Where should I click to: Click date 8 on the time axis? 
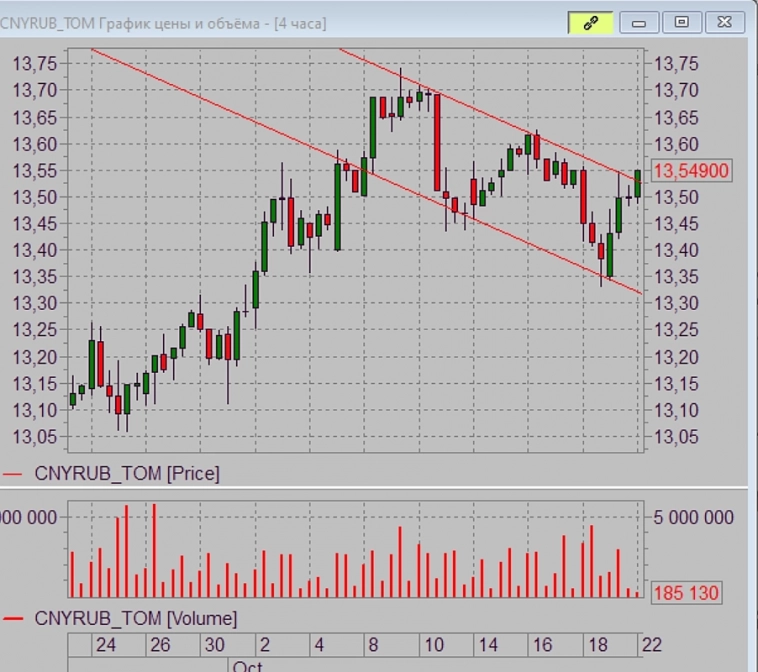click(x=374, y=645)
